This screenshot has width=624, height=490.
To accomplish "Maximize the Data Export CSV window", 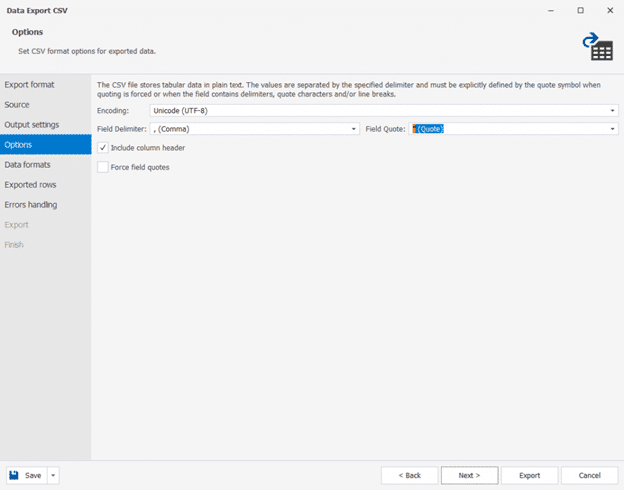I will click(580, 10).
